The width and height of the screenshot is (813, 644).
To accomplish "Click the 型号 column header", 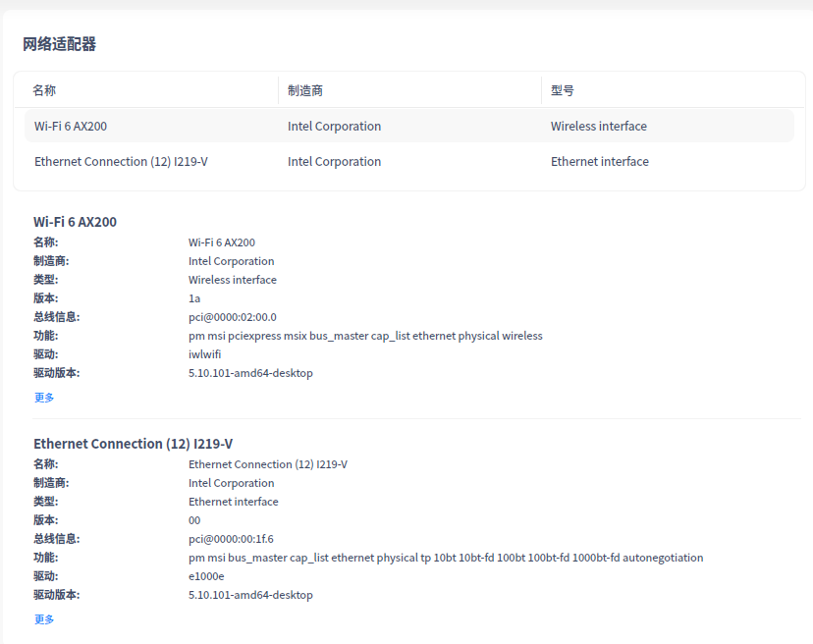I will pos(562,90).
